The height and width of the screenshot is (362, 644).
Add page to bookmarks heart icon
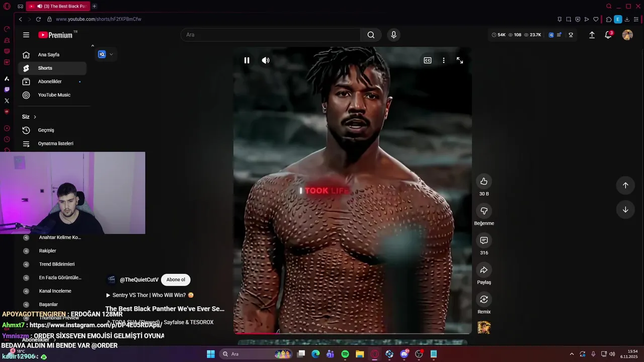tap(596, 19)
